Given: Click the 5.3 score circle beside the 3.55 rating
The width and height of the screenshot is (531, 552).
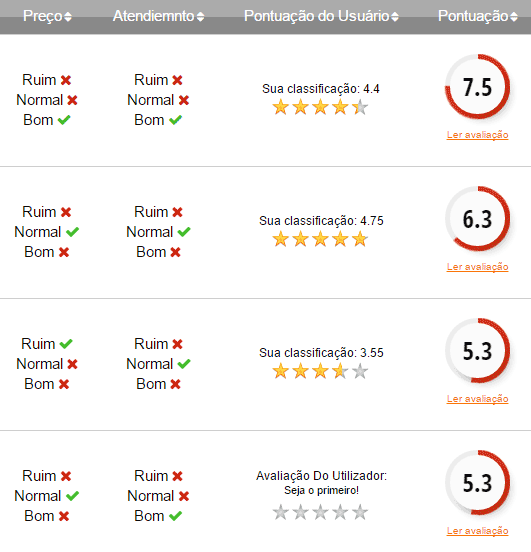Looking at the screenshot, I should coord(477,351).
